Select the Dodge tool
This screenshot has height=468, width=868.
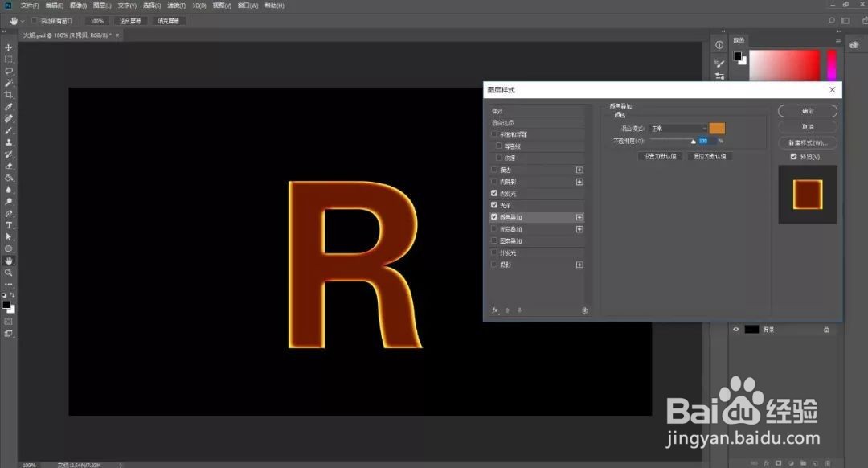tap(8, 202)
